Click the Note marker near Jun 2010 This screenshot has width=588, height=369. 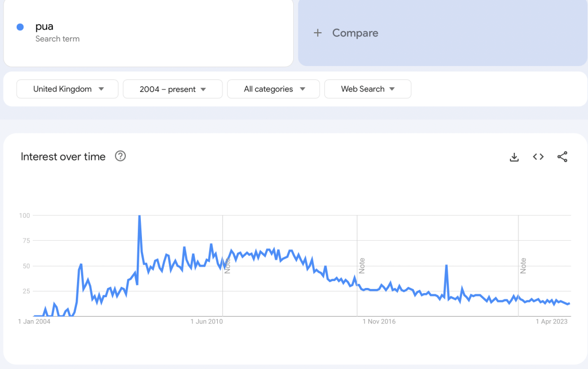coord(228,266)
